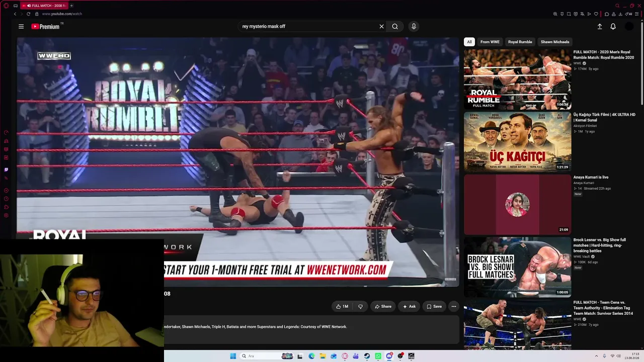Image resolution: width=644 pixels, height=362 pixels.
Task: Open a new browser tab
Action: pos(71,6)
